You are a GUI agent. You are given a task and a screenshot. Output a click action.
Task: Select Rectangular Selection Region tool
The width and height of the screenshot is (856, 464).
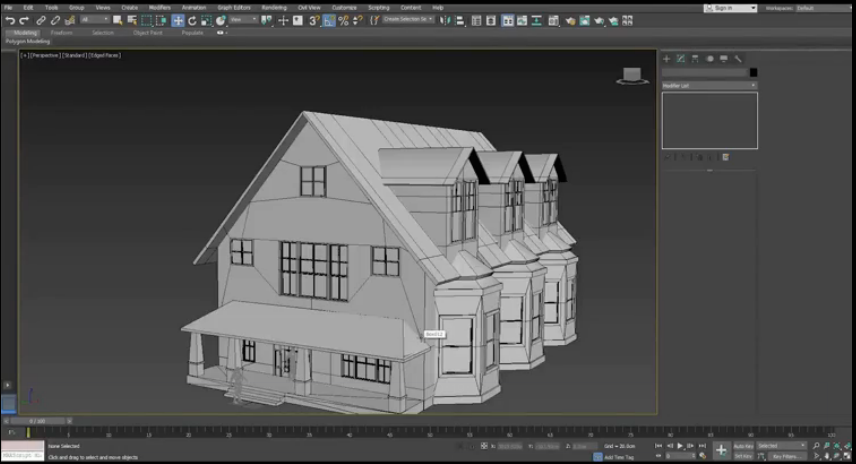click(x=146, y=21)
